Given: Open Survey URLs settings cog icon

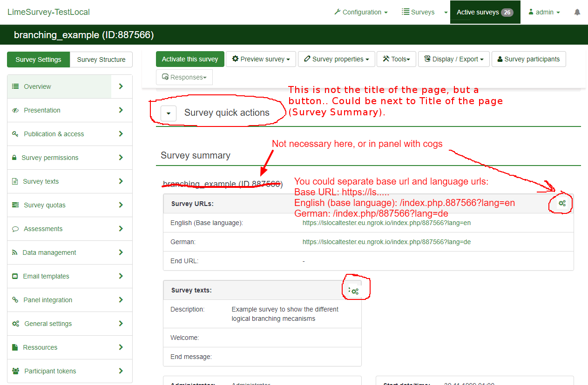Looking at the screenshot, I should (562, 203).
